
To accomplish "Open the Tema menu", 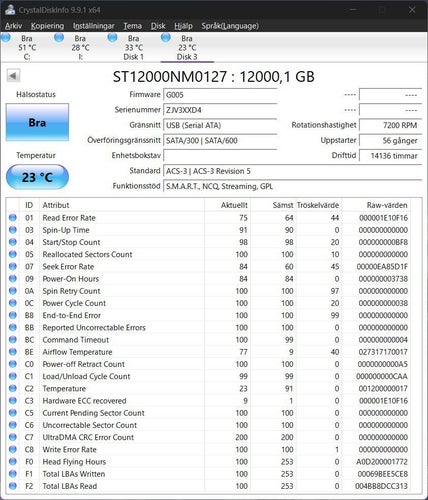I will click(132, 26).
